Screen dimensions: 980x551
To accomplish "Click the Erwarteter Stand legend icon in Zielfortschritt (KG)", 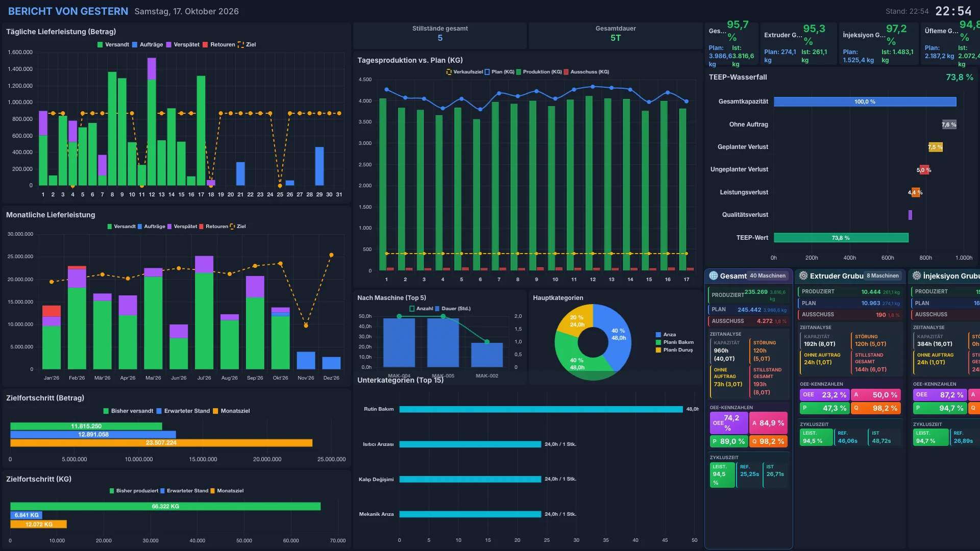I will point(162,491).
